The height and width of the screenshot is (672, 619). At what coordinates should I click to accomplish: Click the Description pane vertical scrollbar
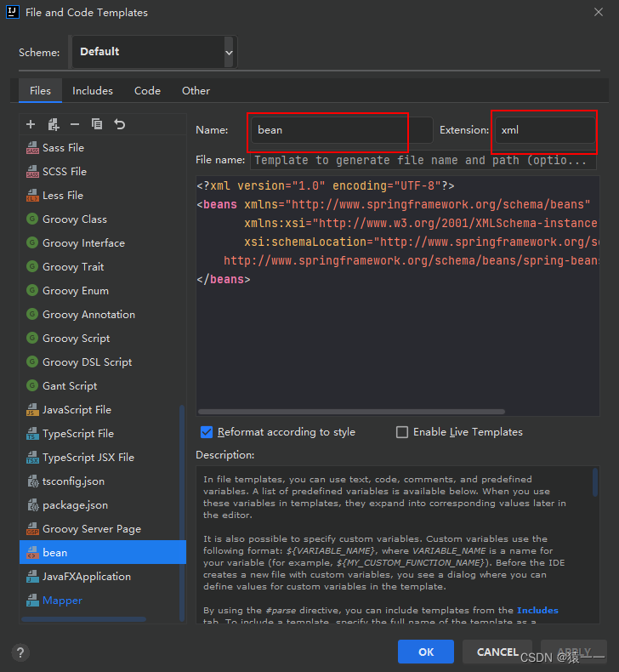point(594,482)
